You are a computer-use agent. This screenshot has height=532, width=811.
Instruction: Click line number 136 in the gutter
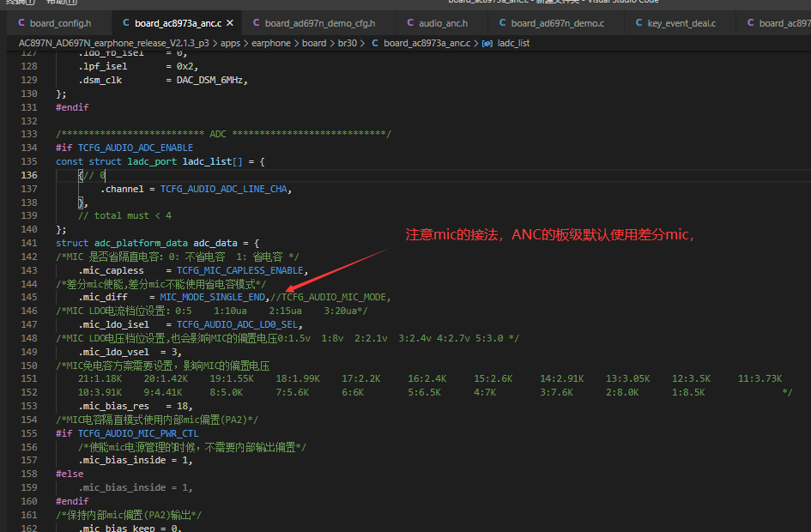pos(29,175)
